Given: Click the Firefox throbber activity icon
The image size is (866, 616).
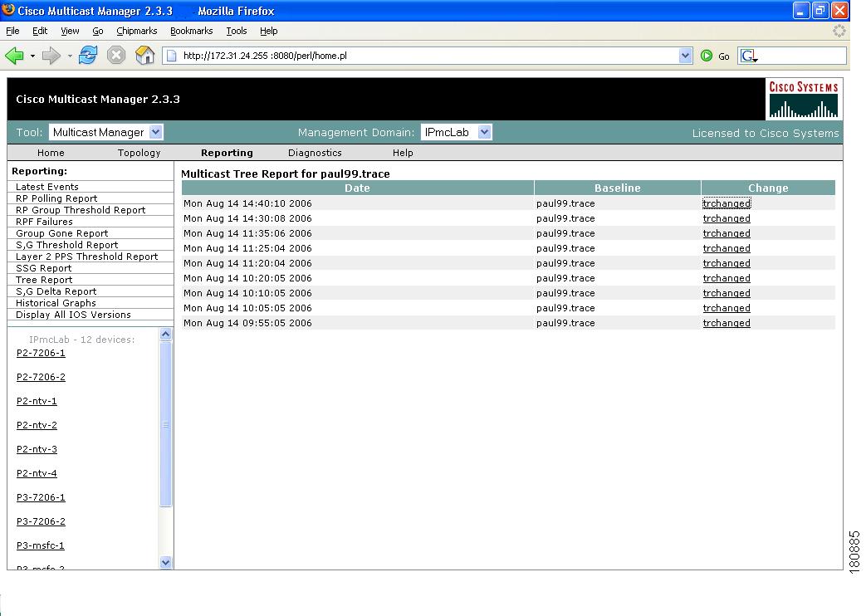Looking at the screenshot, I should (x=839, y=31).
